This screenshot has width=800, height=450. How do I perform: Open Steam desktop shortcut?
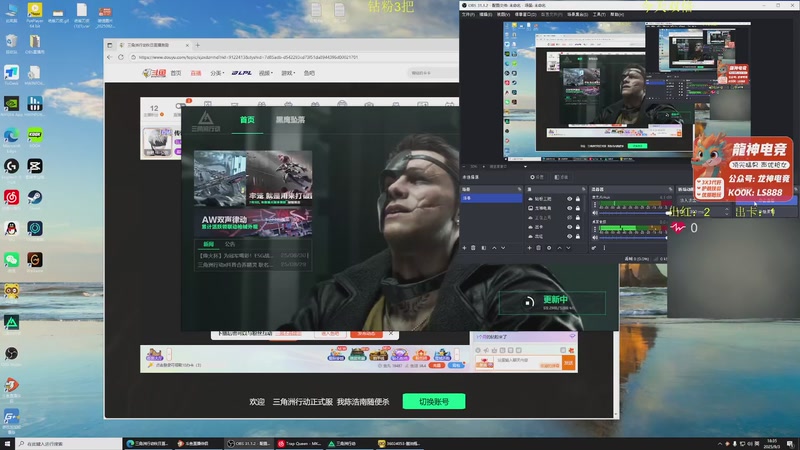pyautogui.click(x=35, y=197)
